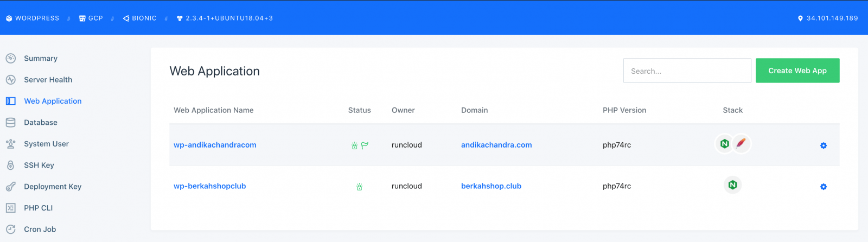Click the Apache feather stack icon
The height and width of the screenshot is (242, 868).
[x=741, y=144]
